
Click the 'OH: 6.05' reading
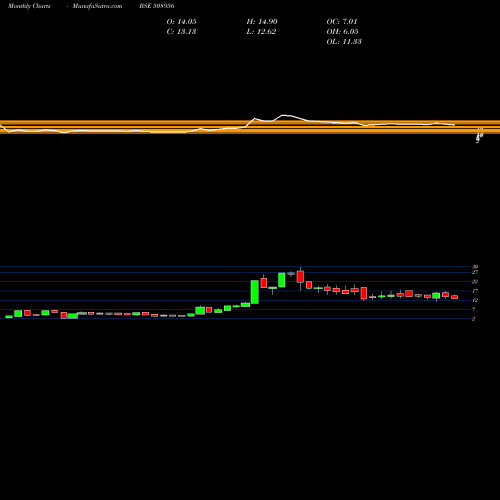tap(342, 32)
